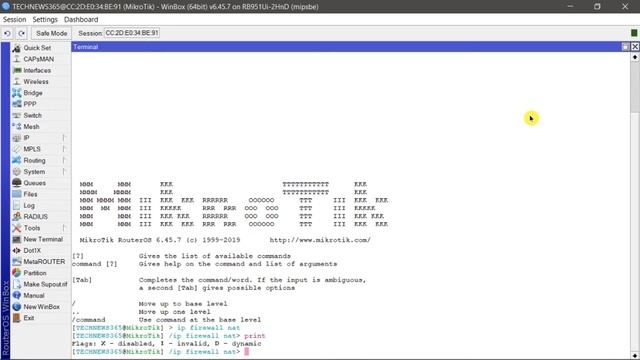Click the MPLS icon in the sidebar
This screenshot has height=360, width=640.
[17, 149]
